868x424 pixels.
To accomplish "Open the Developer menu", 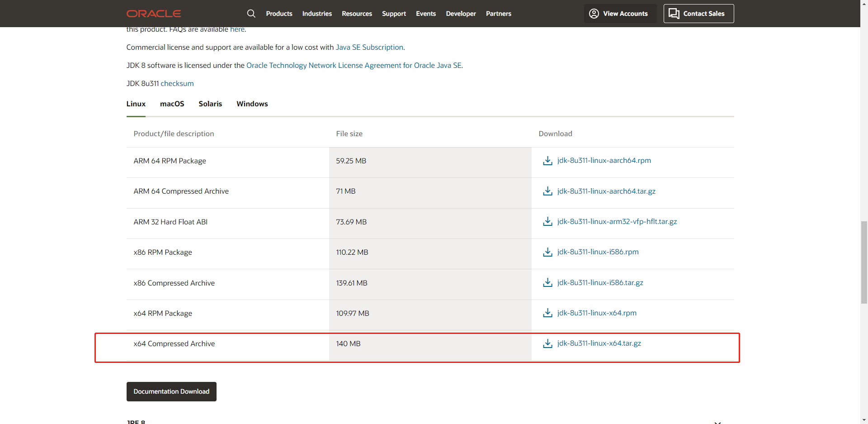I will [x=461, y=14].
